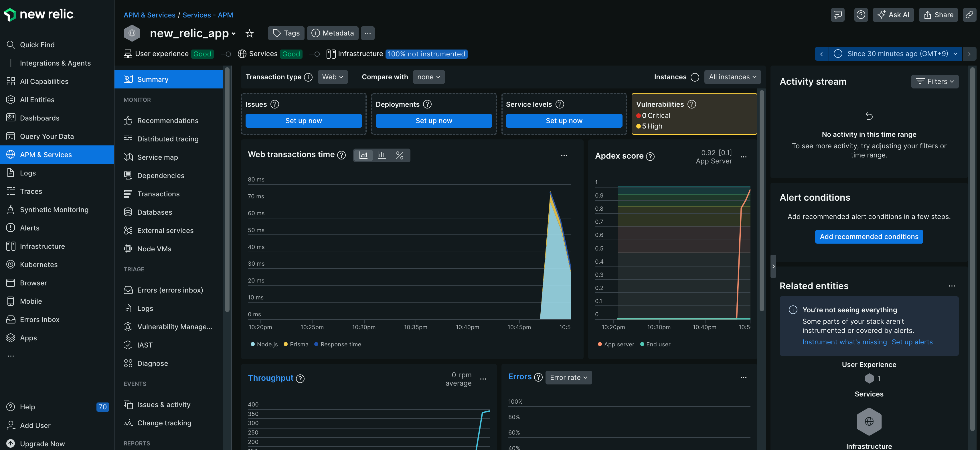Open the Apdex score chart options menu
Screen dimensions: 980x450
point(743,156)
